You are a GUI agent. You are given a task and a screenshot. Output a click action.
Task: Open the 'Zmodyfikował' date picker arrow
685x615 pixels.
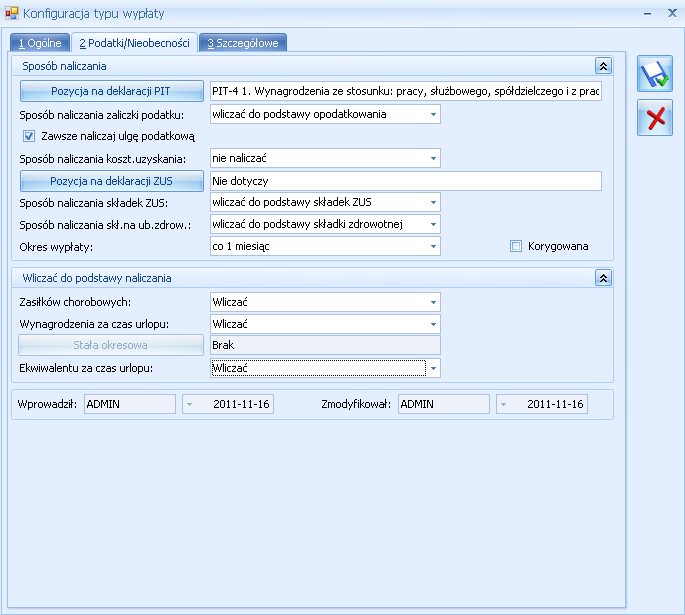click(x=504, y=404)
